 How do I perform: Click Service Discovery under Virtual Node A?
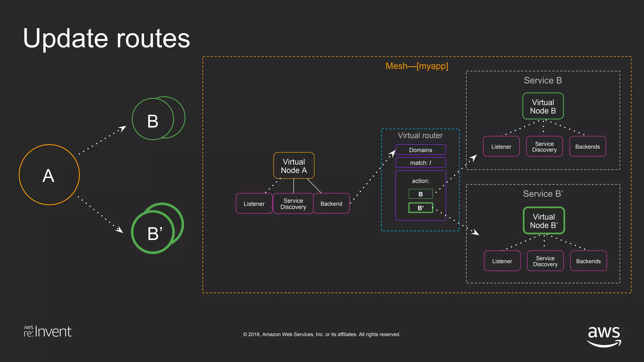293,204
